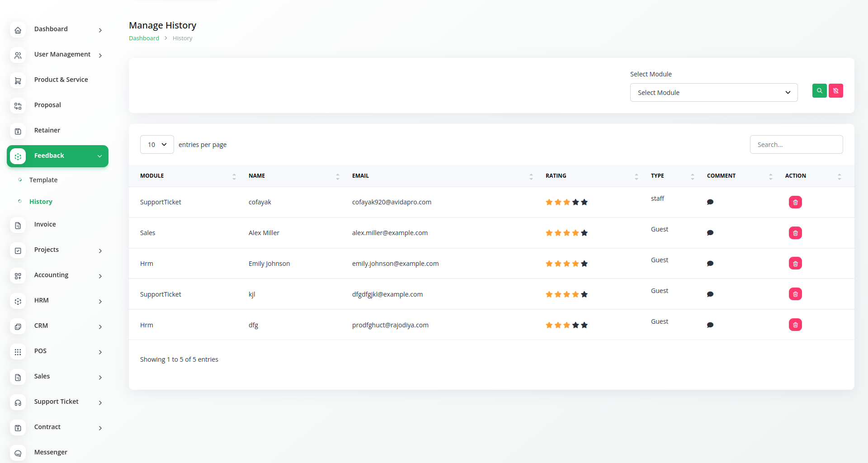Open the Template submenu item
Image resolution: width=868 pixels, height=463 pixels.
pyautogui.click(x=43, y=180)
